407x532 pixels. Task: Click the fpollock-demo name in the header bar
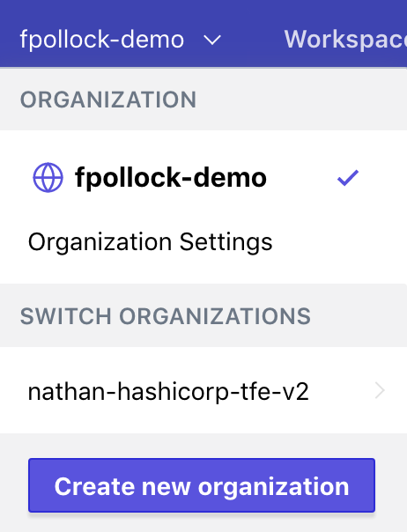tap(102, 40)
